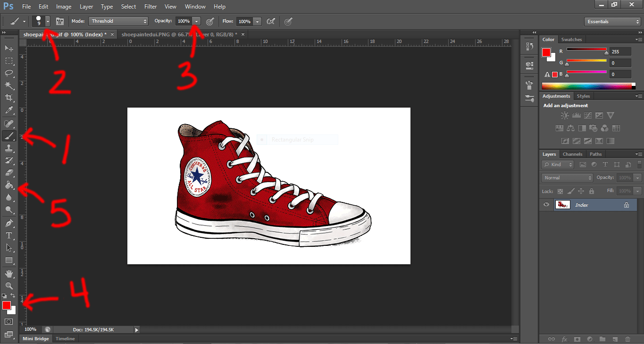Toggle lock position
The image size is (644, 344).
coord(581,191)
